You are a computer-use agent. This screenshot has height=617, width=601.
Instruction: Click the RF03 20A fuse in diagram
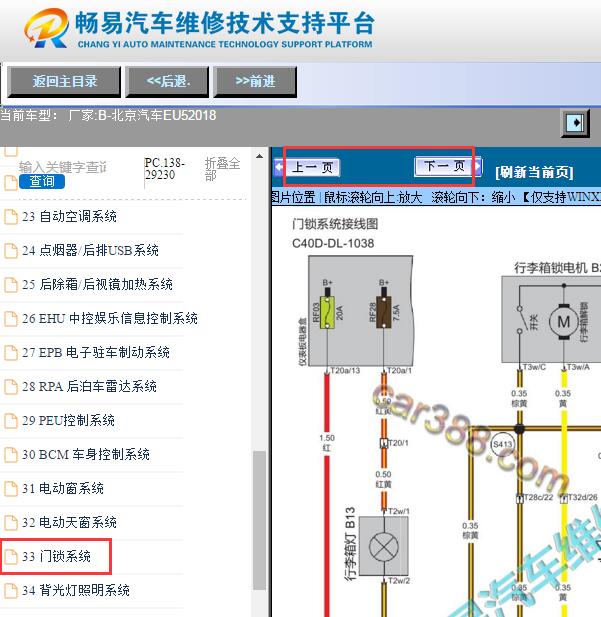[327, 312]
